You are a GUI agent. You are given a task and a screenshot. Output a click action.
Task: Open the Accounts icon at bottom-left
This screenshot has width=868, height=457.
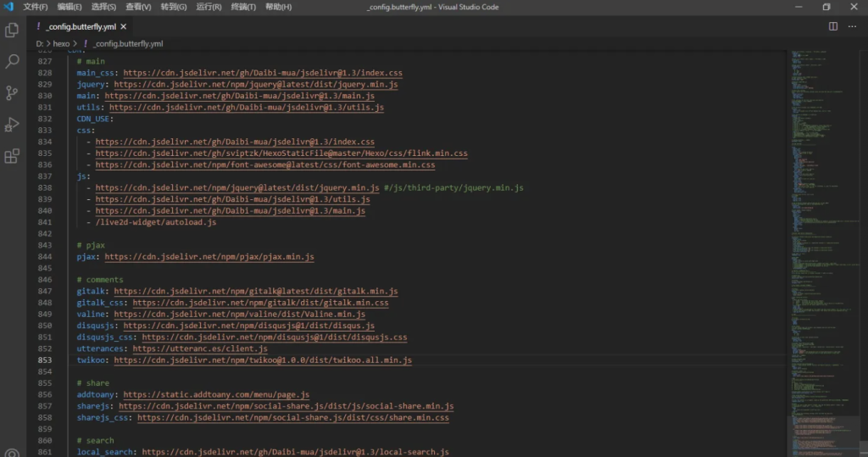pyautogui.click(x=12, y=453)
